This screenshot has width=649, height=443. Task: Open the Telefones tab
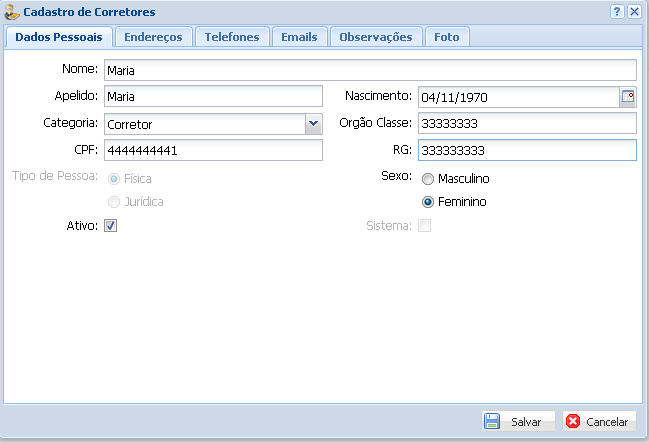point(232,37)
